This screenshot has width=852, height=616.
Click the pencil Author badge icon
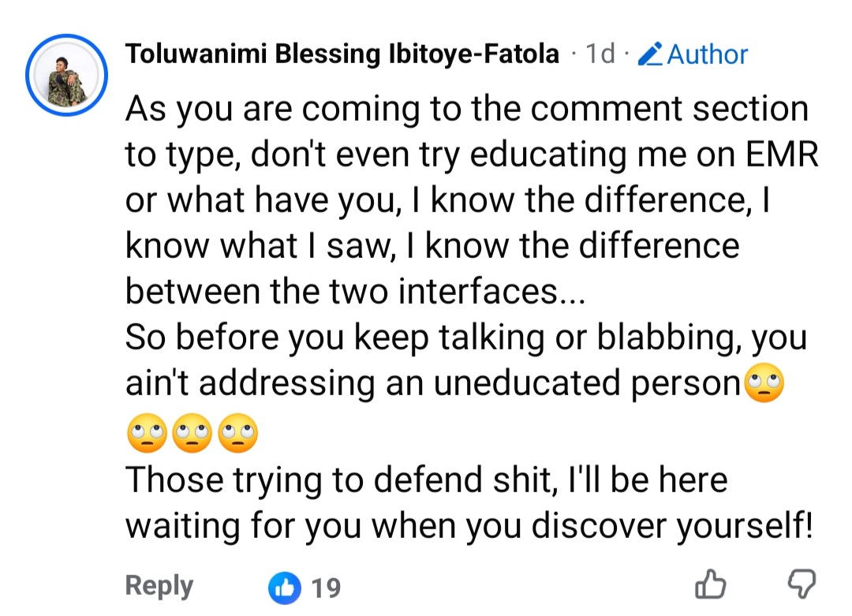[x=650, y=54]
